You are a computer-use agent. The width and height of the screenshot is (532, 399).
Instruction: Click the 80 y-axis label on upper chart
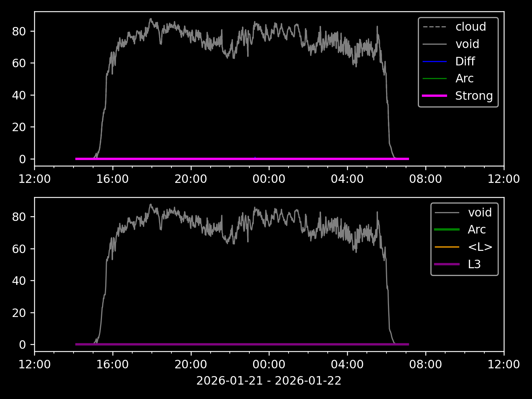pos(18,31)
